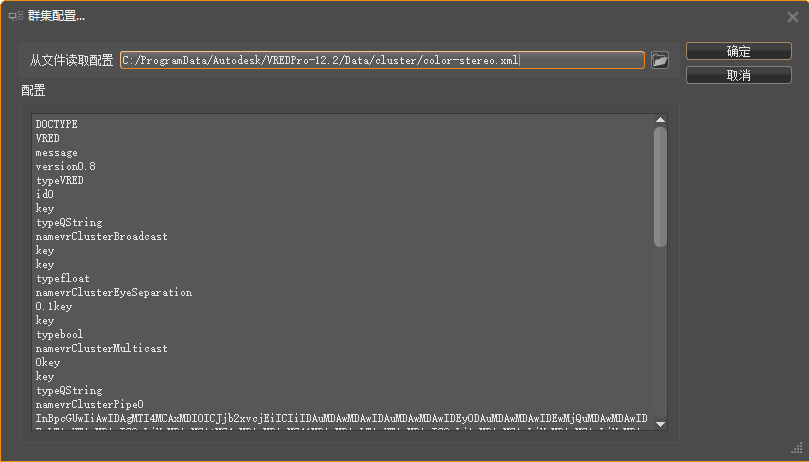Screen dimensions: 809x462
Task: Select the typefloat line
Action: click(62, 278)
